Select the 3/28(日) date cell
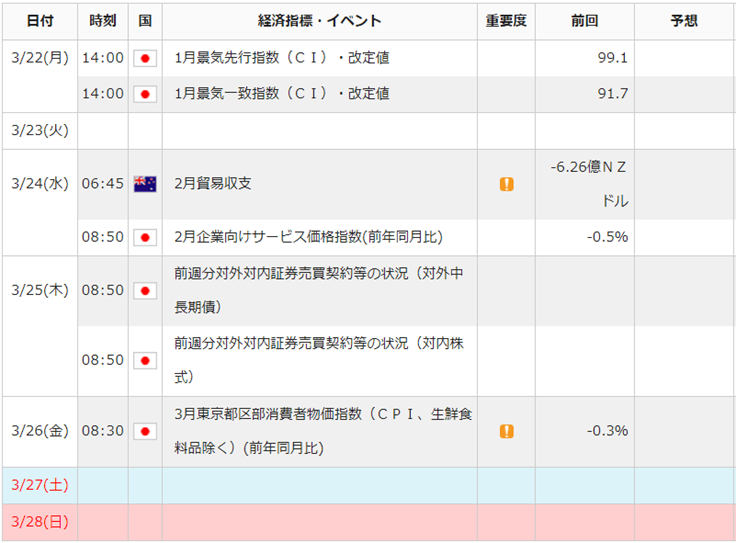 pos(40,522)
